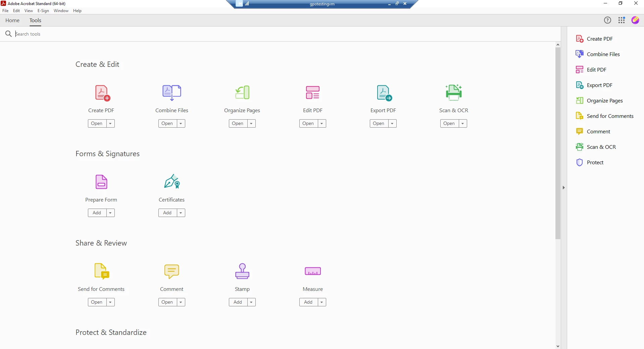Open Edit PDF from the right sidebar

click(591, 70)
